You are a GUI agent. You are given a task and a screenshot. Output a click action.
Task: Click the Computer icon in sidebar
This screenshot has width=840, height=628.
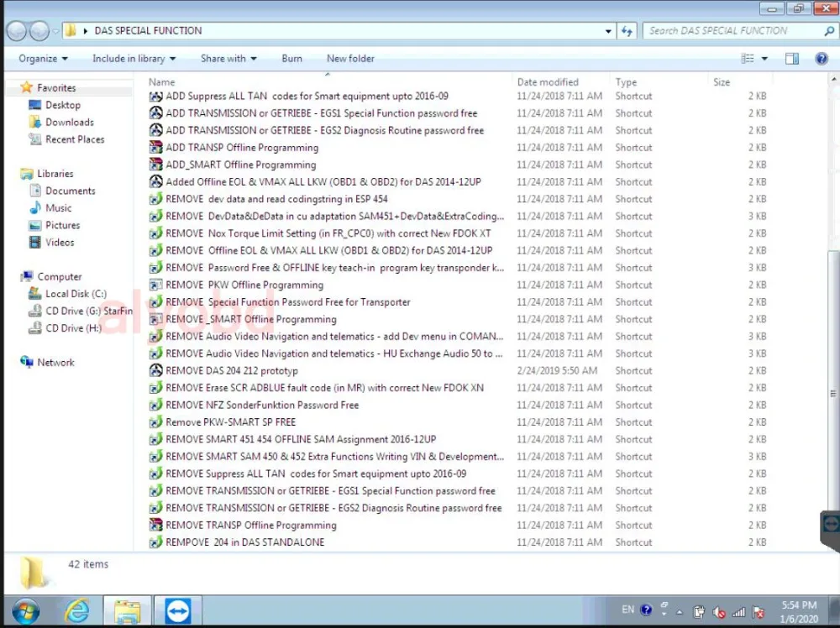26,277
